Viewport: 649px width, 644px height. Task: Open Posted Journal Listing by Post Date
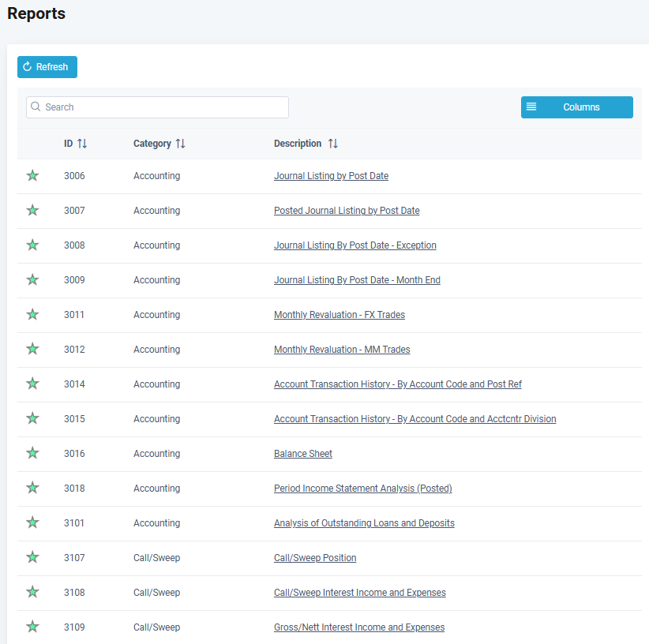(x=347, y=211)
